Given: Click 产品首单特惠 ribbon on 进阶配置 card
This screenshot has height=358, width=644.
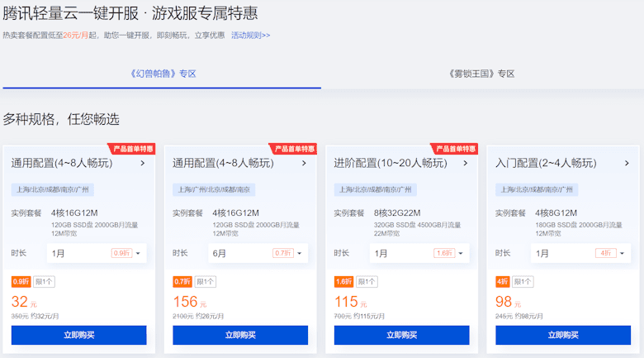Looking at the screenshot, I should 454,149.
